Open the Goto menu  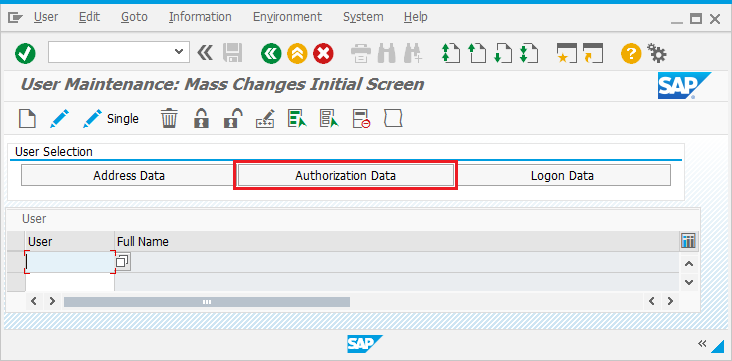pyautogui.click(x=134, y=17)
